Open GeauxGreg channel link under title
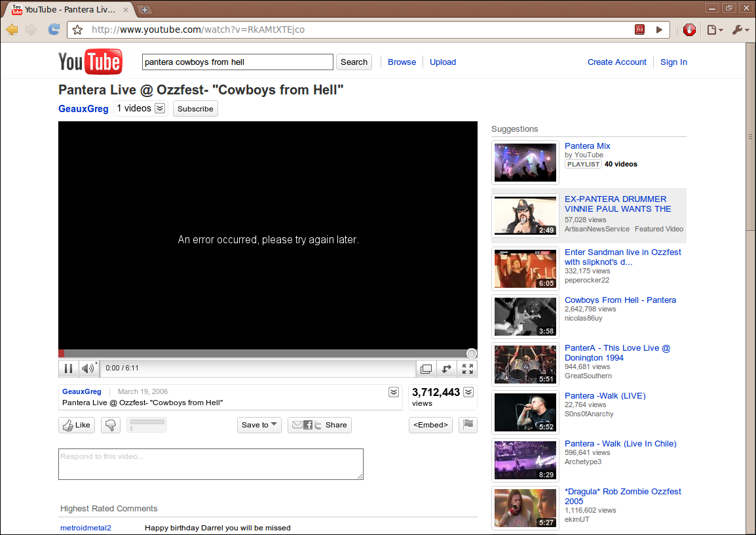The image size is (756, 535). 83,109
